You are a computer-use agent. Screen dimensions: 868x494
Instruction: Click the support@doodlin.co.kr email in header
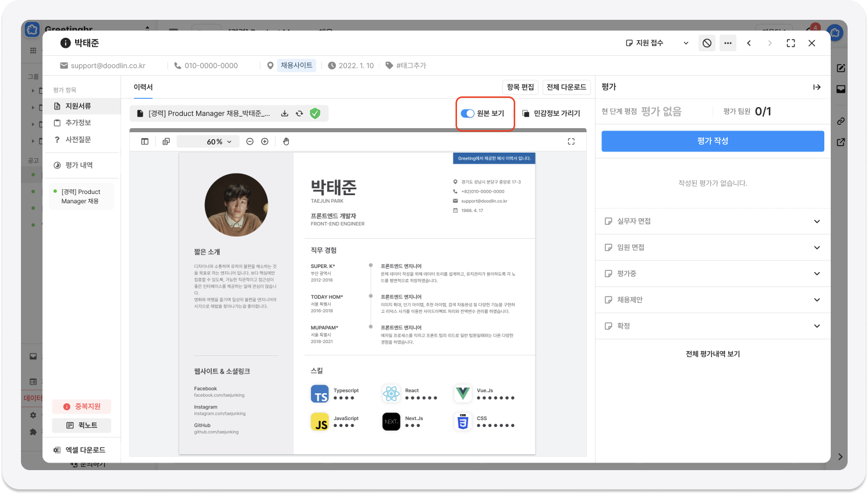pyautogui.click(x=108, y=66)
